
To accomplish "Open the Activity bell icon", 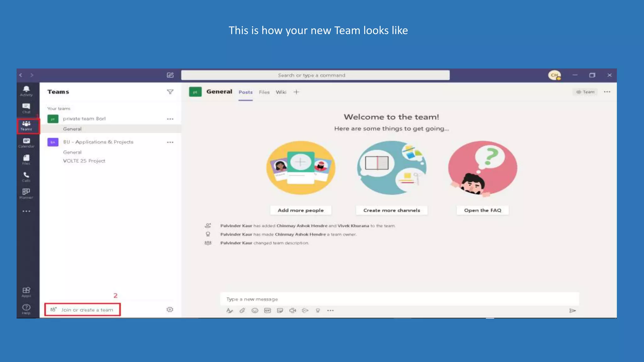I will pyautogui.click(x=26, y=90).
